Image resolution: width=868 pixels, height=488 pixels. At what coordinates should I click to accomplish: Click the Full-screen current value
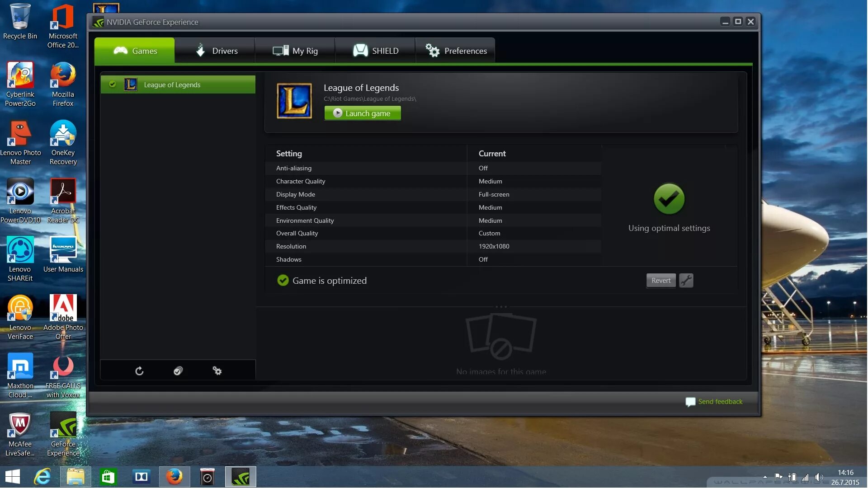(x=494, y=194)
